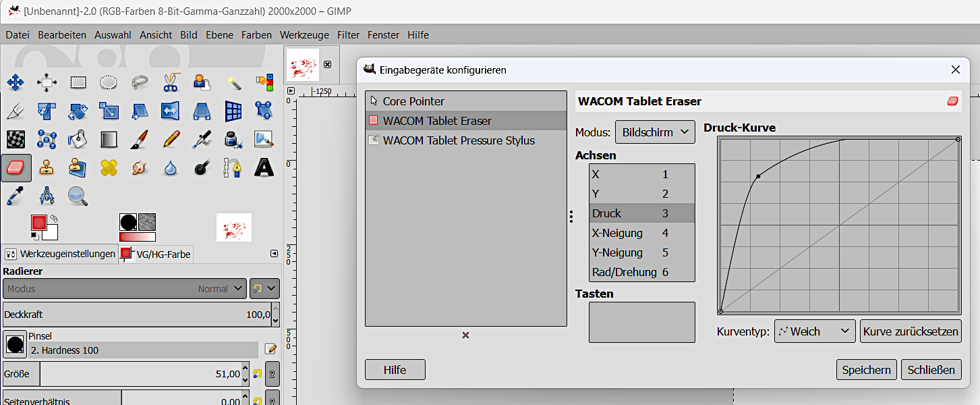The height and width of the screenshot is (405, 980).
Task: Select the Scissors Select tool
Action: (170, 83)
